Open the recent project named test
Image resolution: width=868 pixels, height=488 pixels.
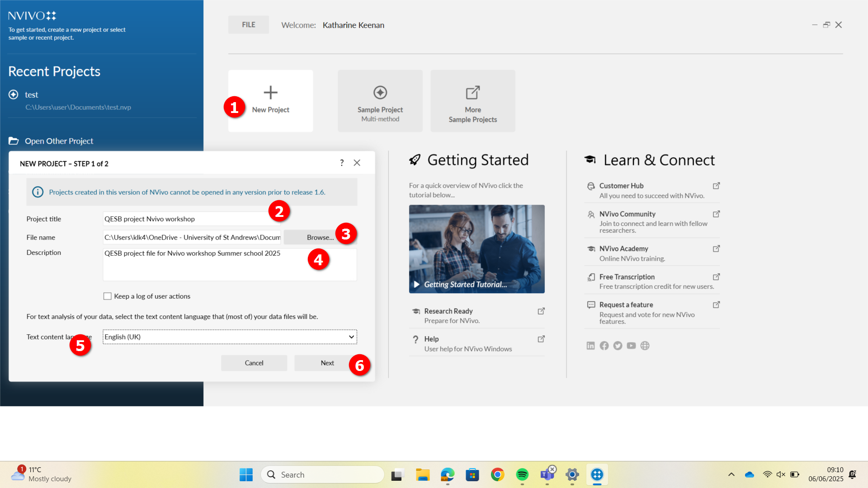click(x=32, y=95)
